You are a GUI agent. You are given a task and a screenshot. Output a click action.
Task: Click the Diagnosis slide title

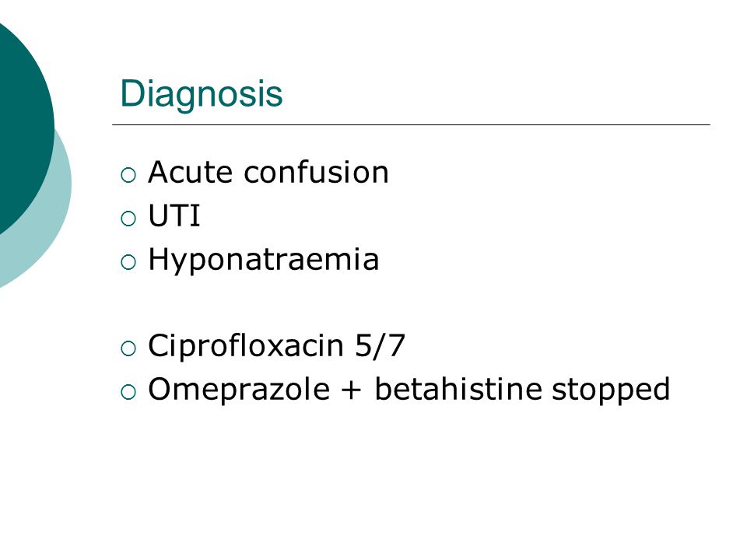tap(202, 94)
